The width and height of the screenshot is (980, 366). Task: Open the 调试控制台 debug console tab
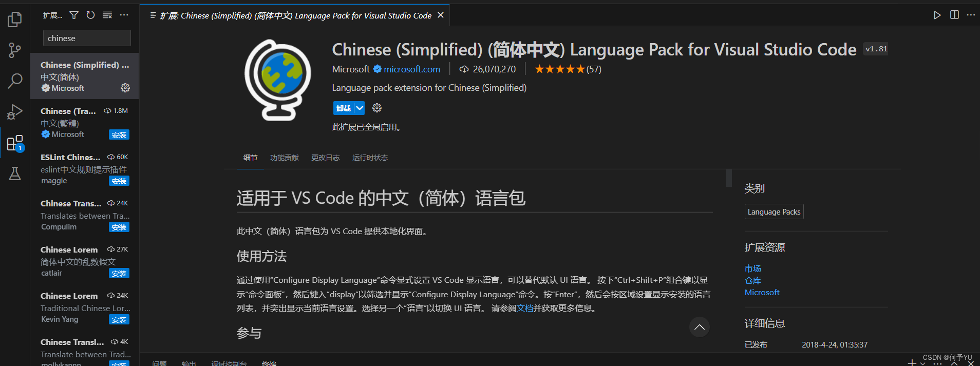229,363
